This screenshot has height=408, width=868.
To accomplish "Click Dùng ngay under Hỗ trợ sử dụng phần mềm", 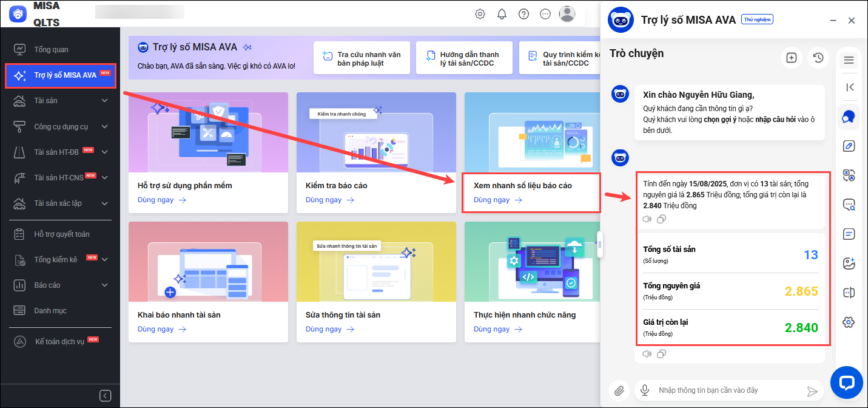I will coord(161,200).
